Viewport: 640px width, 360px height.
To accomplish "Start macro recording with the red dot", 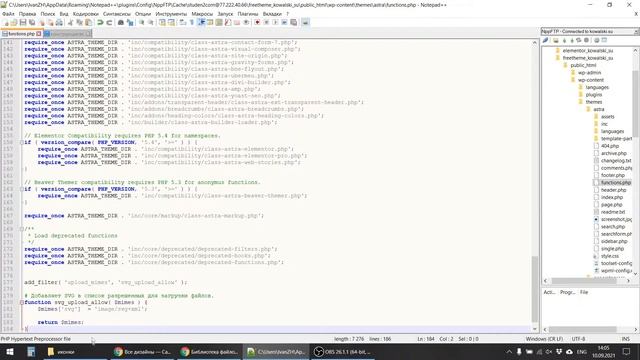I will [257, 22].
